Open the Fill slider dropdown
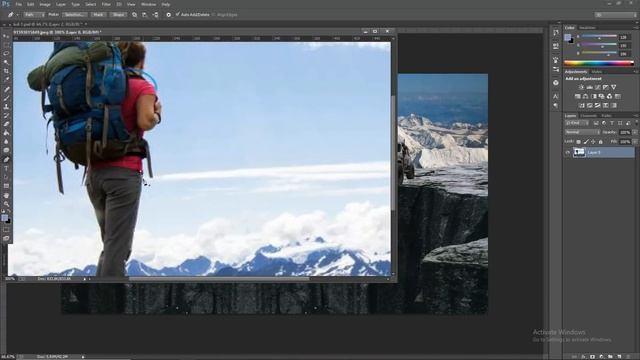The image size is (640, 360). coord(634,142)
